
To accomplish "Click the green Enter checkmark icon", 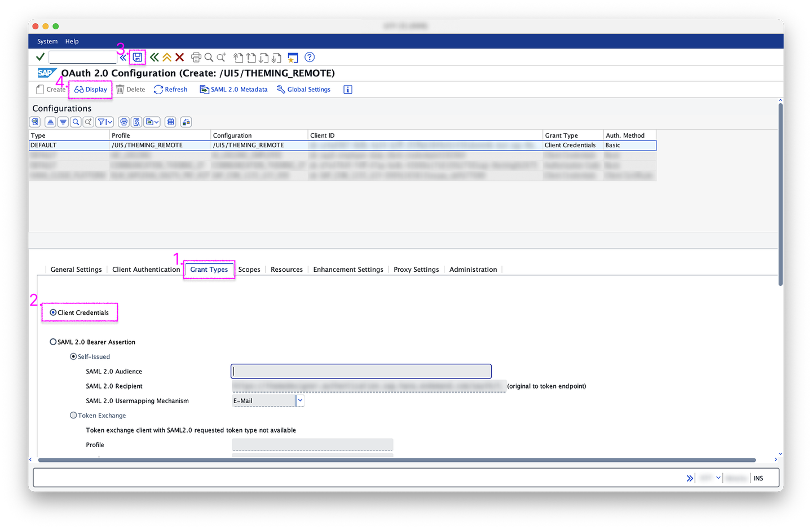I will click(x=40, y=57).
